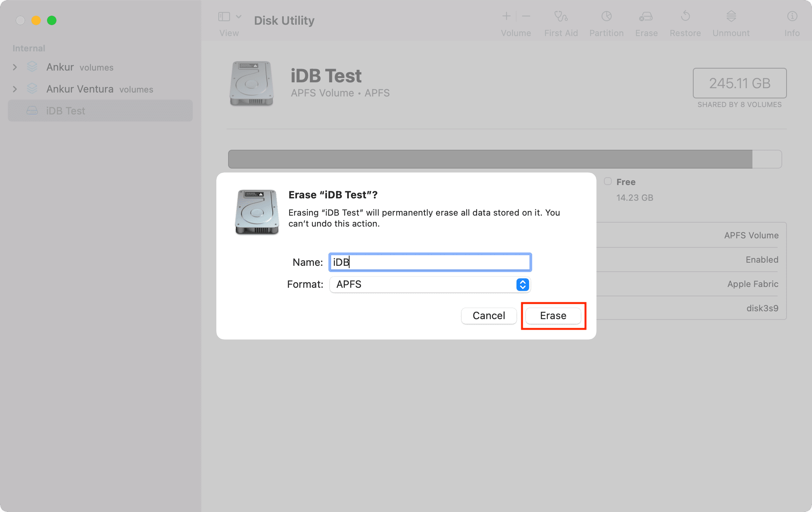Click the Ankur stacked volumes icon
This screenshot has width=812, height=512.
(32, 67)
